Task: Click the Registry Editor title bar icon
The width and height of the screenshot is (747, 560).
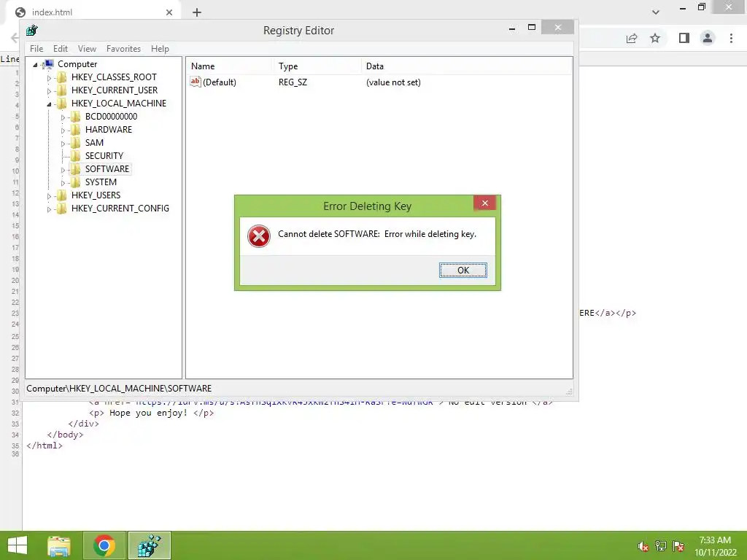Action: (32, 31)
